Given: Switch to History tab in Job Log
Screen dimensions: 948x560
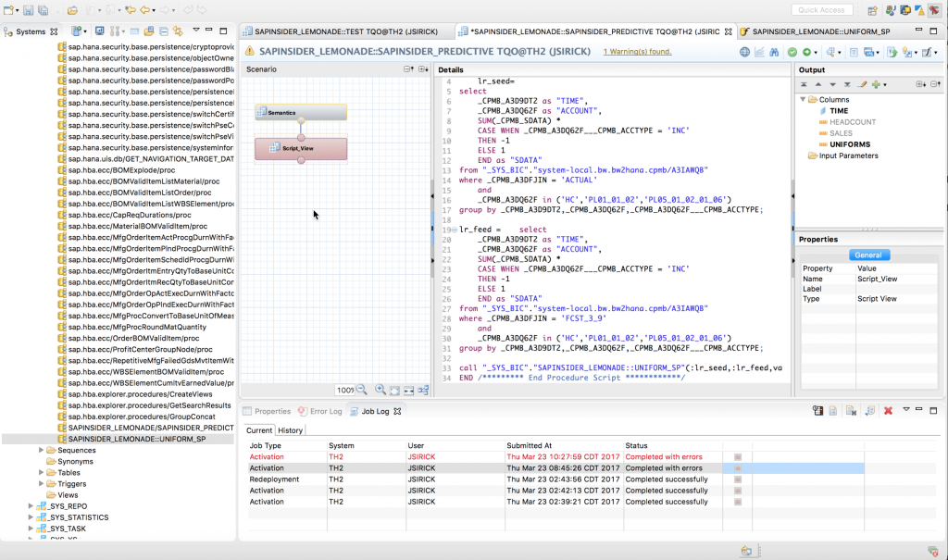Looking at the screenshot, I should (x=290, y=430).
